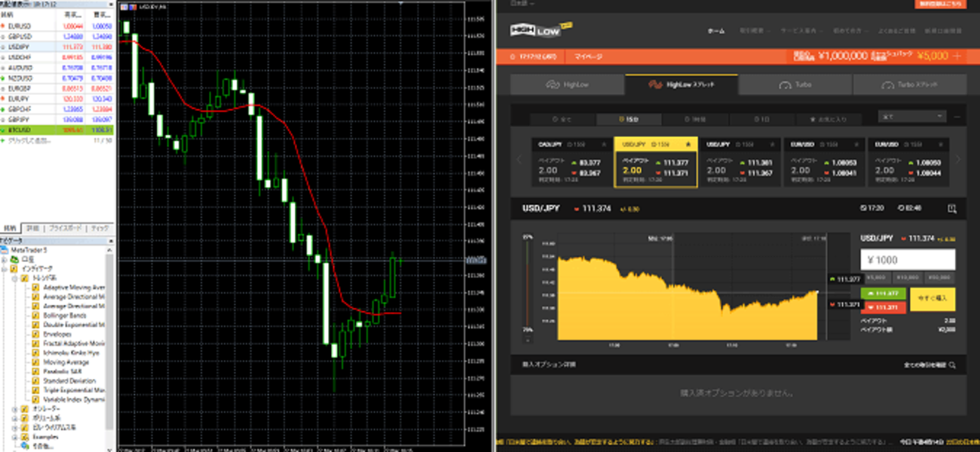Show favorites star filter tab
Viewport: 980px width, 452px height.
tap(827, 118)
